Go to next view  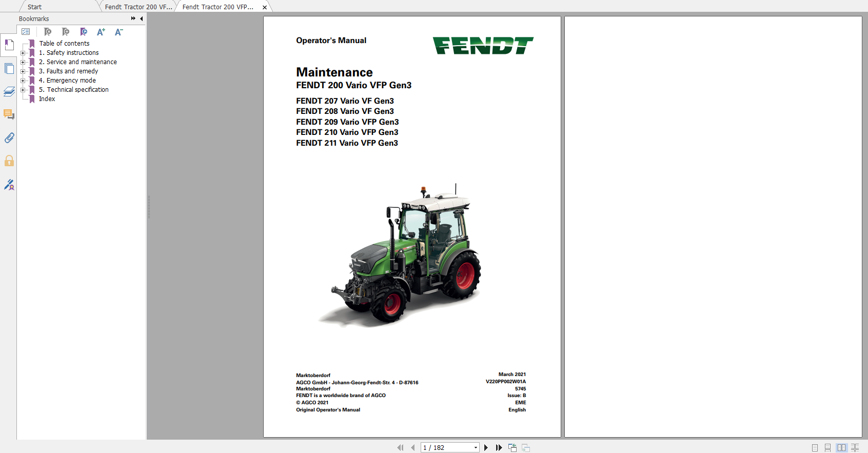[x=526, y=447]
